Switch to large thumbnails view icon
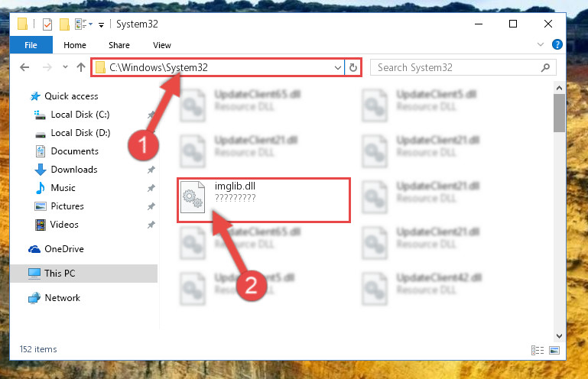Viewport: 588px width, 379px height. coord(554,350)
